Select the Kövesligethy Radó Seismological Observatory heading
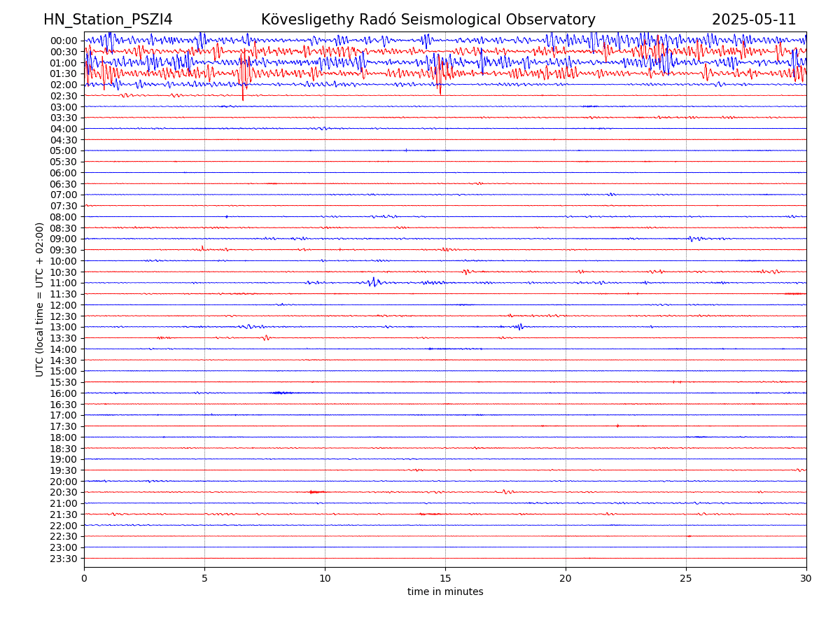Image resolution: width=840 pixels, height=630 pixels. [x=428, y=20]
